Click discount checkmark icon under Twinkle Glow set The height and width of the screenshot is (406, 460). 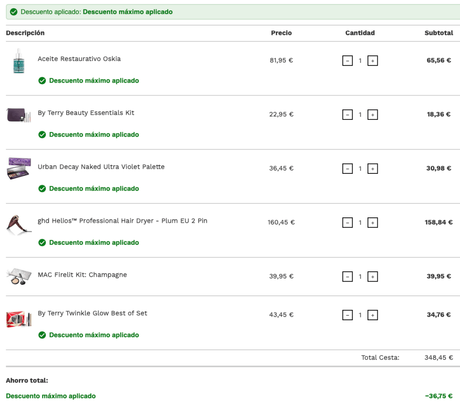click(x=42, y=335)
